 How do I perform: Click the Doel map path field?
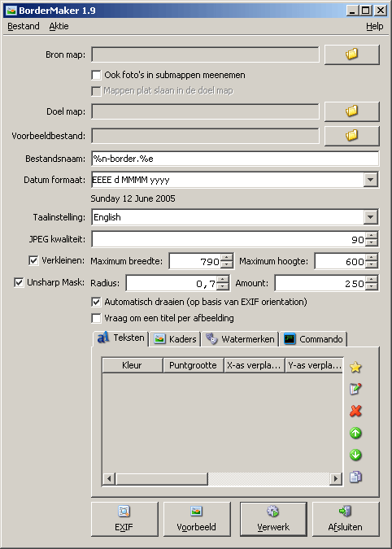click(205, 111)
